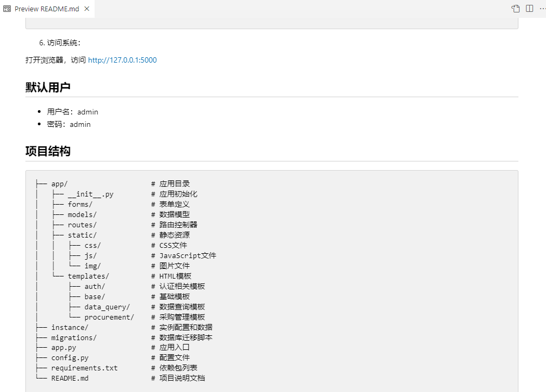The width and height of the screenshot is (546, 392).
Task: Click the # 实例配置和数据 comment
Action: tap(182, 328)
